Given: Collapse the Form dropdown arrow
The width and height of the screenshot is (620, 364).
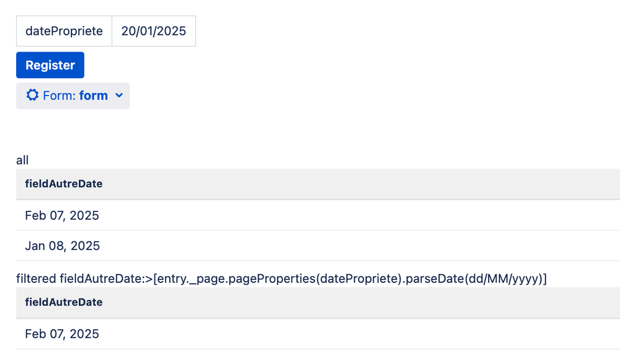Looking at the screenshot, I should tap(119, 95).
